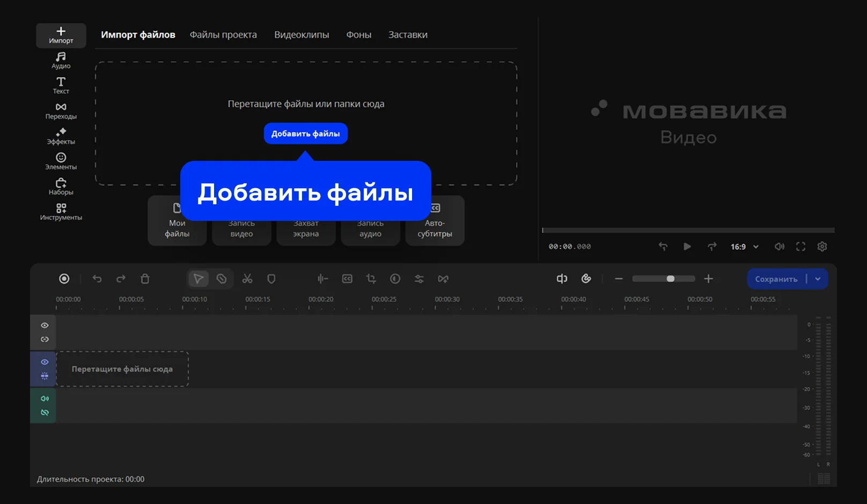Image resolution: width=867 pixels, height=504 pixels.
Task: Open the Effects panel
Action: click(x=61, y=136)
